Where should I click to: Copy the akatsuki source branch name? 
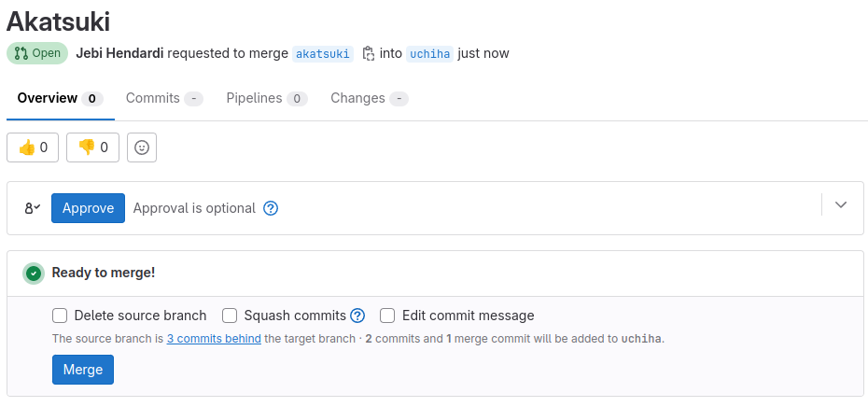pyautogui.click(x=368, y=53)
